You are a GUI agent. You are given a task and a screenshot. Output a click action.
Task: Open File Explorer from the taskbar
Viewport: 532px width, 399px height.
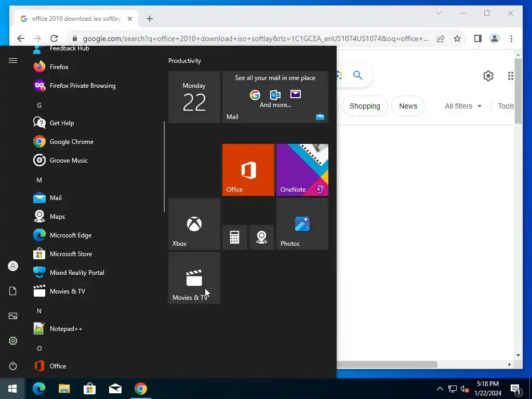64,389
